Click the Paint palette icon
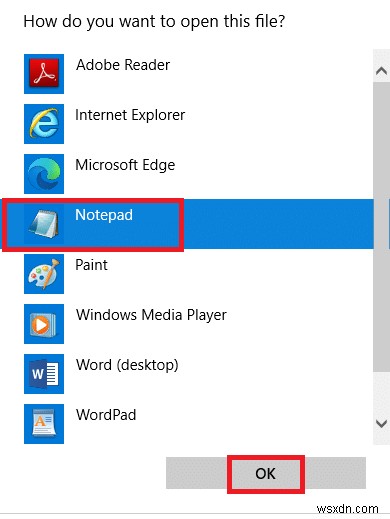 pyautogui.click(x=44, y=274)
